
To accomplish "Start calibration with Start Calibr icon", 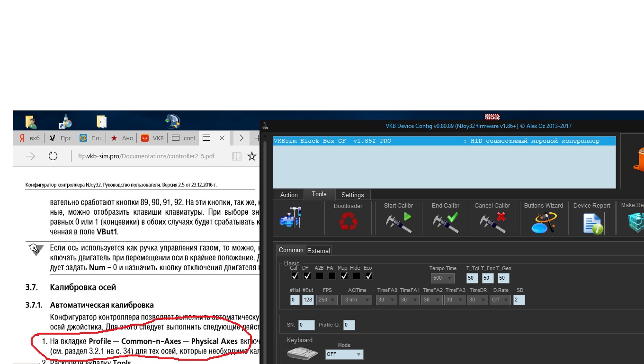I will pos(398,223).
